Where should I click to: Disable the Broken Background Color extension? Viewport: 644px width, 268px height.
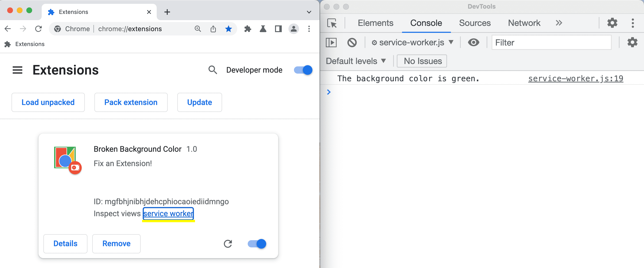(257, 244)
